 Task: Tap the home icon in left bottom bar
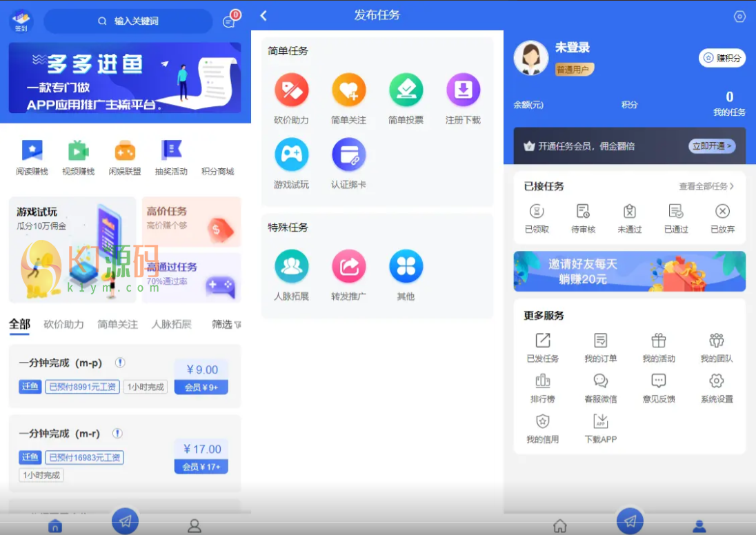click(x=55, y=526)
